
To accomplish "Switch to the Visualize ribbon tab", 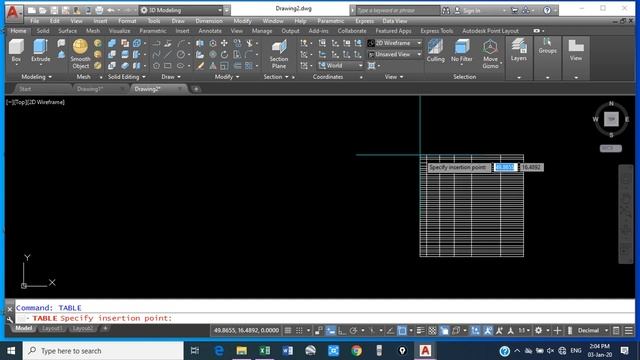I will (120, 31).
